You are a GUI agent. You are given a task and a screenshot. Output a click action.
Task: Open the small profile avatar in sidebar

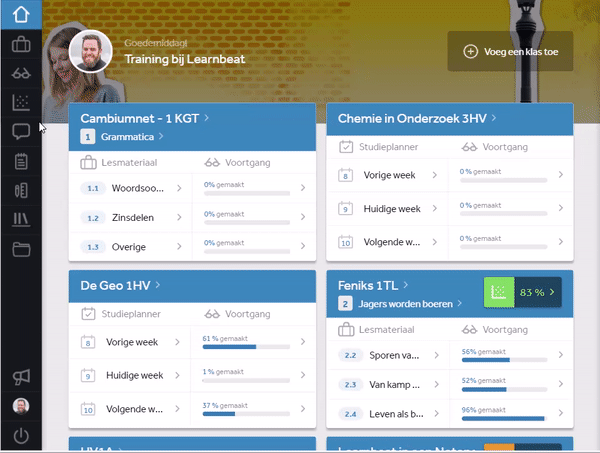(21, 406)
